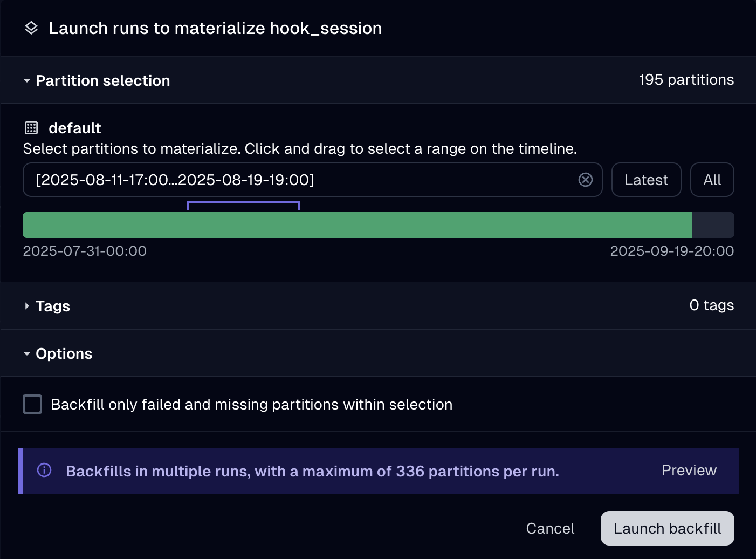756x559 pixels.
Task: Click the partition grid icon next to default
Action: 31,128
